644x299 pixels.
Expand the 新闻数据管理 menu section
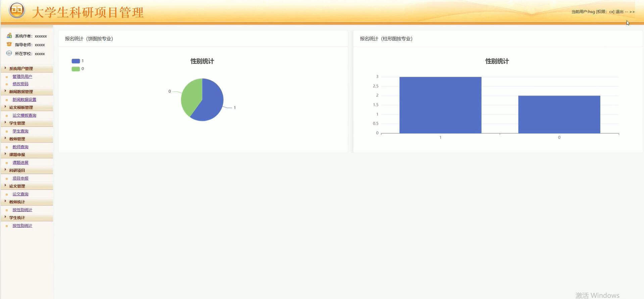point(21,92)
